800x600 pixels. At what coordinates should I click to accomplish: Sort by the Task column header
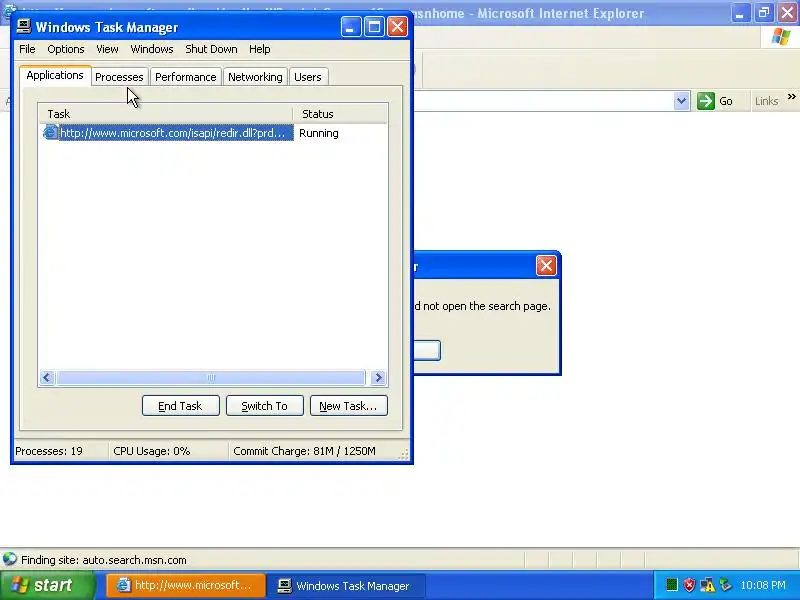pyautogui.click(x=165, y=114)
